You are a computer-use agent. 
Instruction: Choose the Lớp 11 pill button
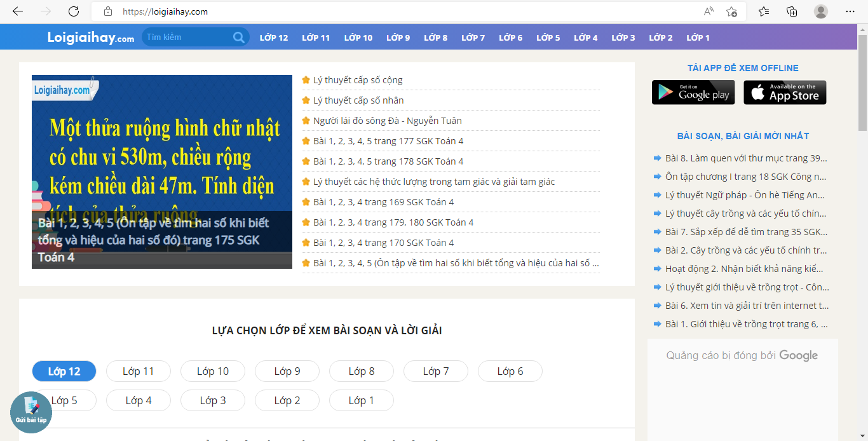(x=139, y=371)
